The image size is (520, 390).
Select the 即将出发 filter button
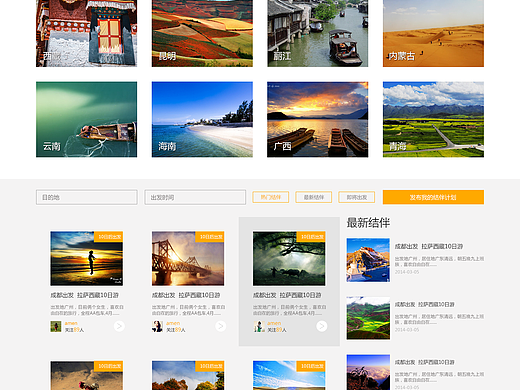(357, 197)
